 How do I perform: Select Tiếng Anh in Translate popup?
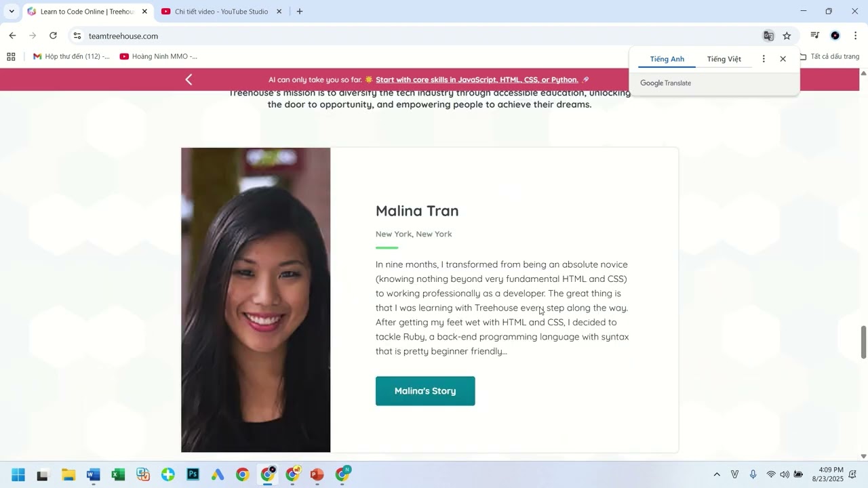667,59
